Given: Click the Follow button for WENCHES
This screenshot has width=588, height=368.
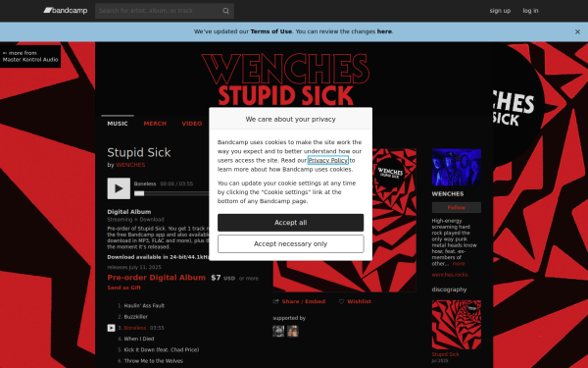Looking at the screenshot, I should pos(457,208).
